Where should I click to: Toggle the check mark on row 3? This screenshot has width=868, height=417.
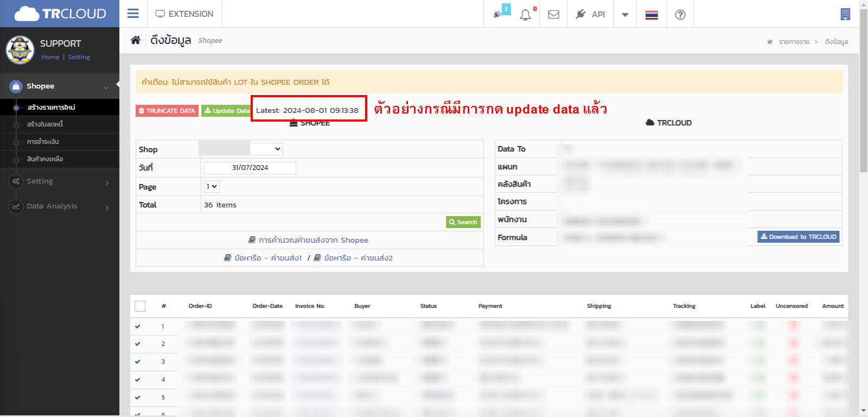pyautogui.click(x=138, y=362)
